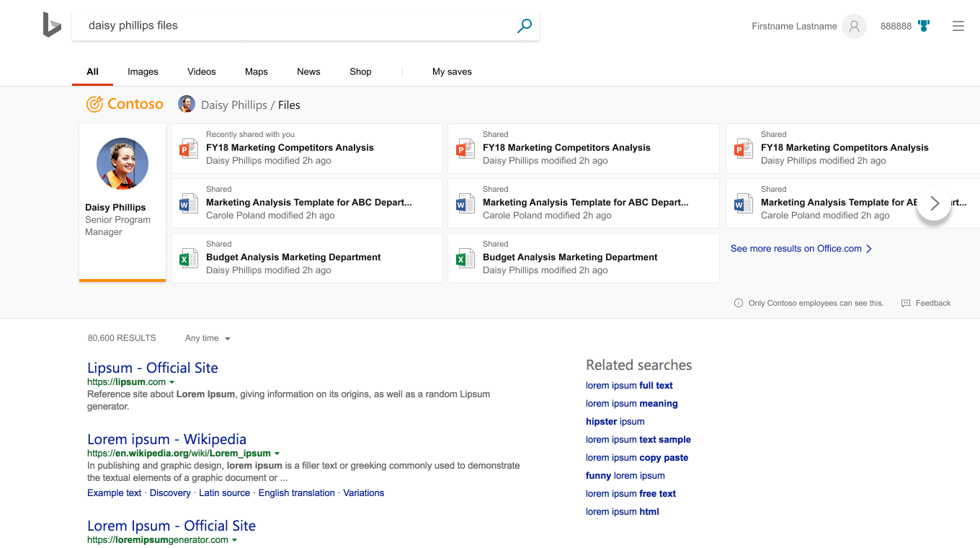This screenshot has width=980, height=548.
Task: Click the magnifier search icon
Action: pos(525,26)
